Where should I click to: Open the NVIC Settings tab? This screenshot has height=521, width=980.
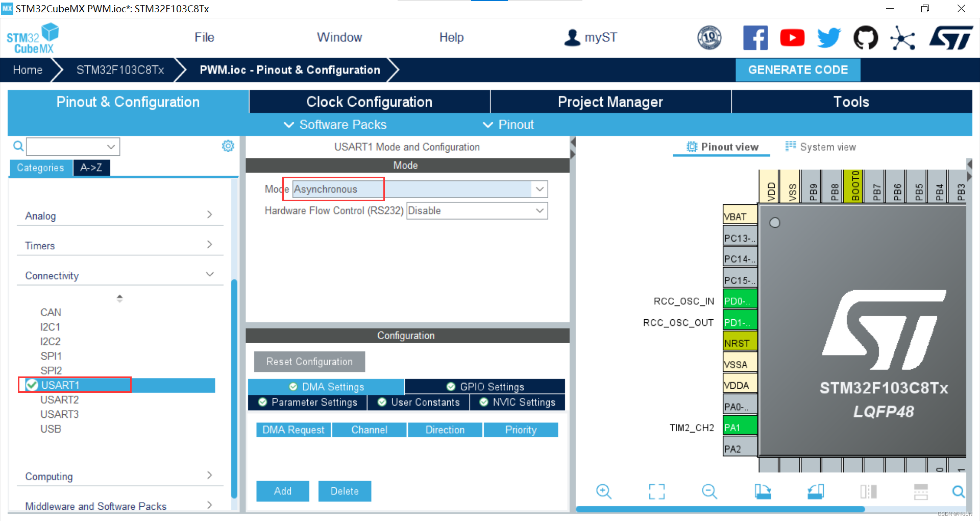(x=518, y=402)
